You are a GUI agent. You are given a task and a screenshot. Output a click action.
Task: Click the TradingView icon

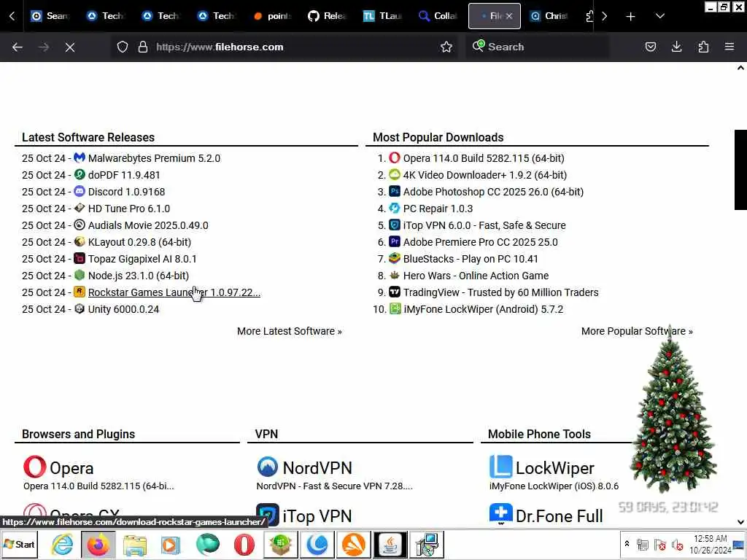pos(395,292)
